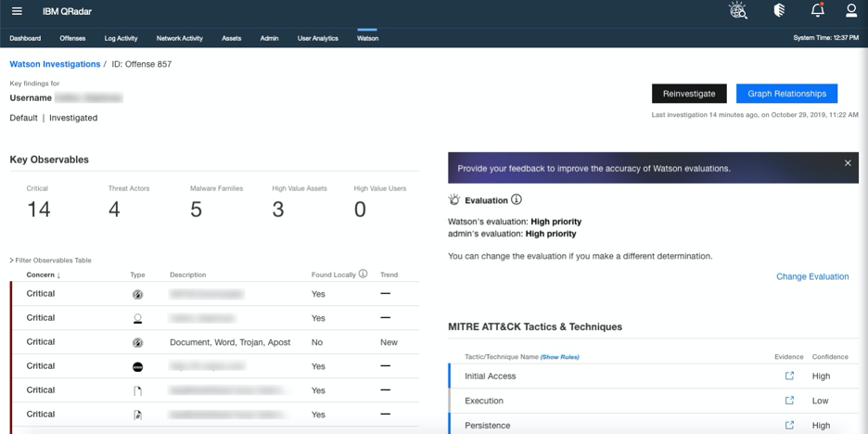Open the Offenses tab

pos(72,38)
